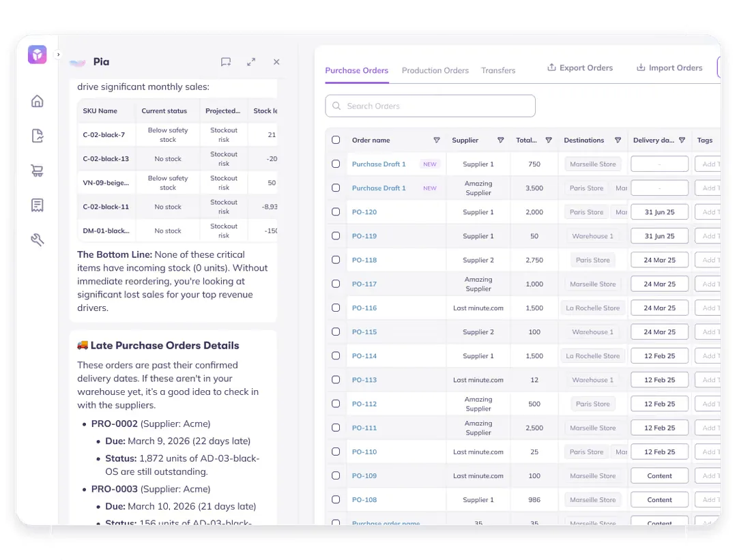The image size is (737, 560).
Task: Switch to the Transfers tab
Action: tap(498, 70)
